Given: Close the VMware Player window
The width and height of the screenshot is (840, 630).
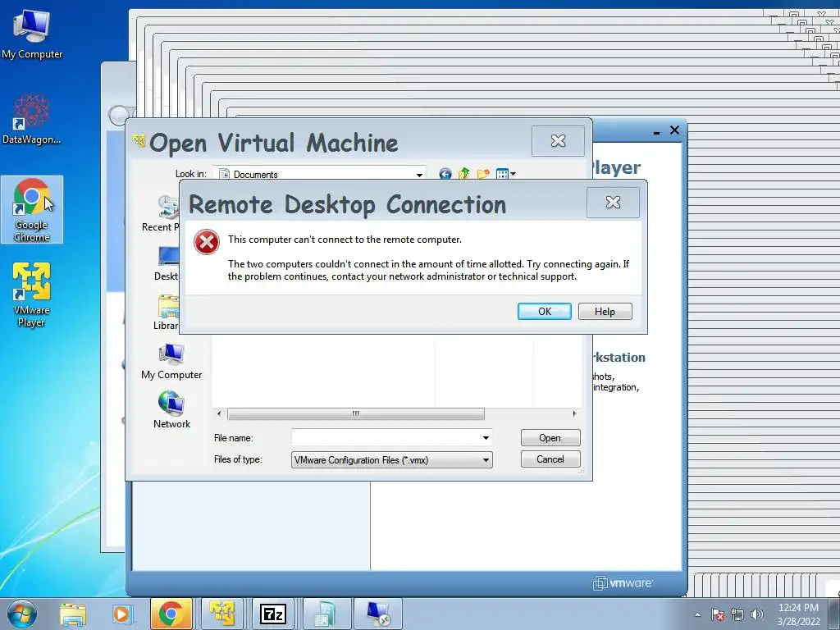Looking at the screenshot, I should [674, 130].
